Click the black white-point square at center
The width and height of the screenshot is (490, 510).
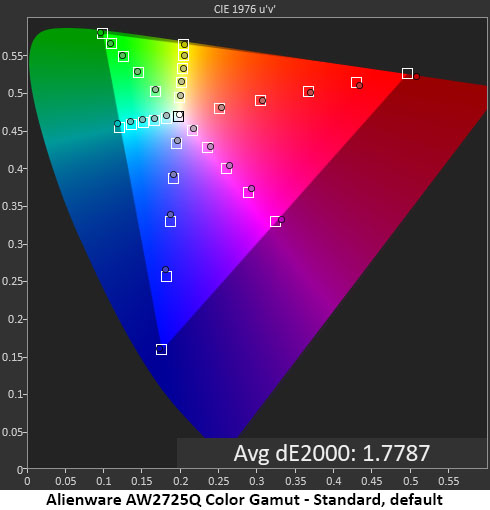[179, 116]
